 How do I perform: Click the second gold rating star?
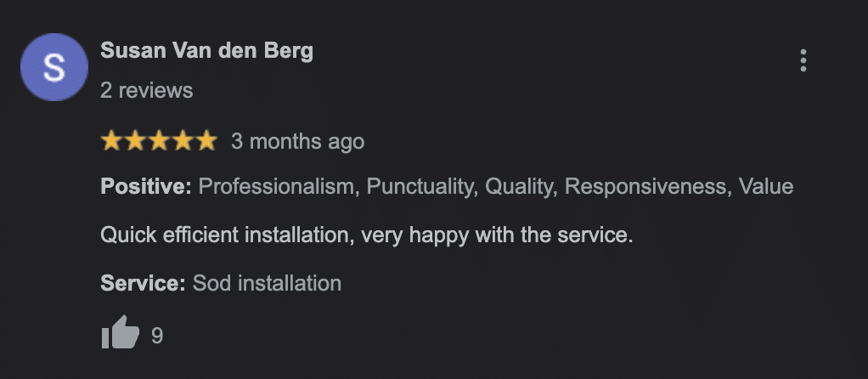coord(135,141)
